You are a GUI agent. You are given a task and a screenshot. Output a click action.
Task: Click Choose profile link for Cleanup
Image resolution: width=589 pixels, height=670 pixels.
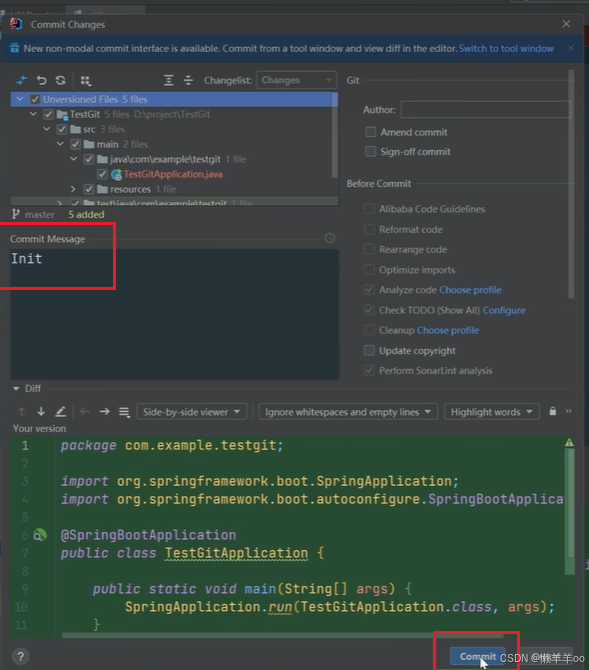tap(448, 330)
